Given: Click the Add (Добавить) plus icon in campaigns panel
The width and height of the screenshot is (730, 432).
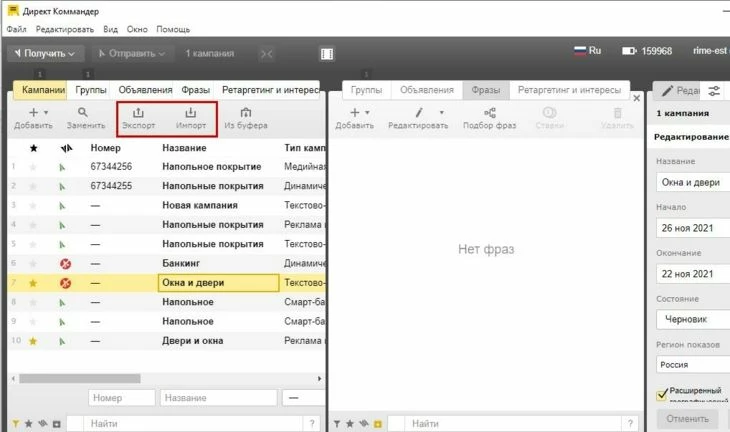Looking at the screenshot, I should (34, 113).
